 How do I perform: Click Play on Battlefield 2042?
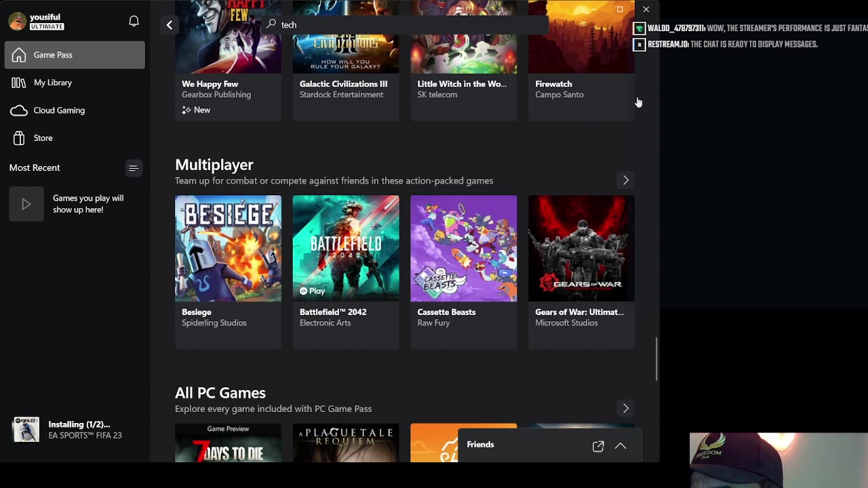[x=312, y=291]
